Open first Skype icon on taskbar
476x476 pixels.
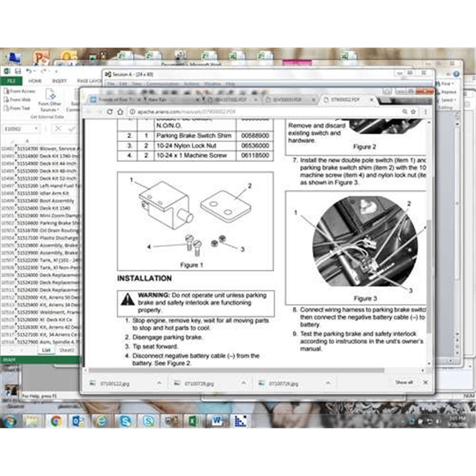(x=125, y=421)
